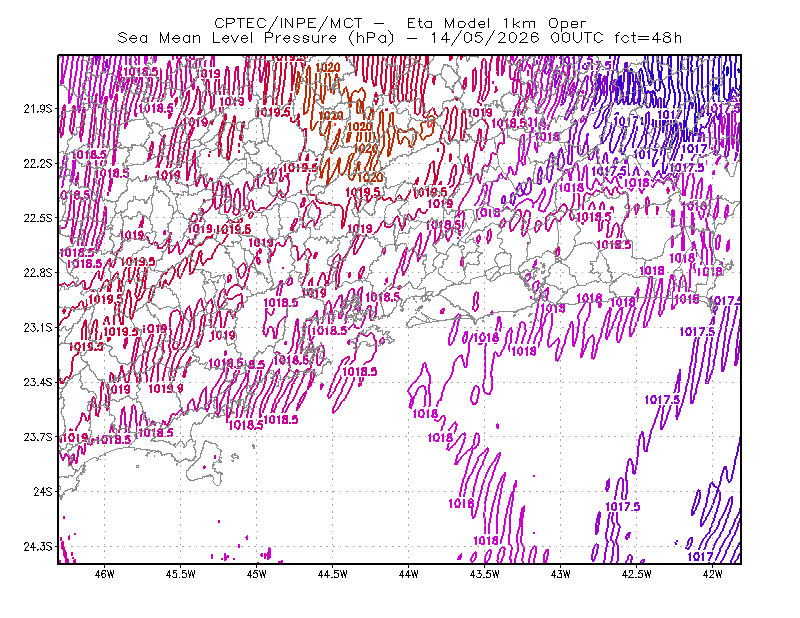Click the 24S latitude axis label
Viewport: 800px width, 618px height.
click(x=43, y=491)
